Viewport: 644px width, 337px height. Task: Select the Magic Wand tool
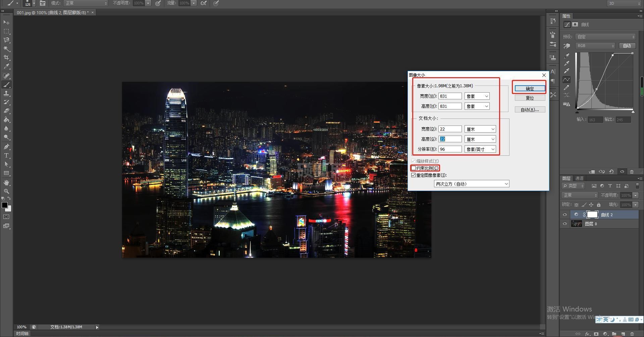pyautogui.click(x=6, y=49)
